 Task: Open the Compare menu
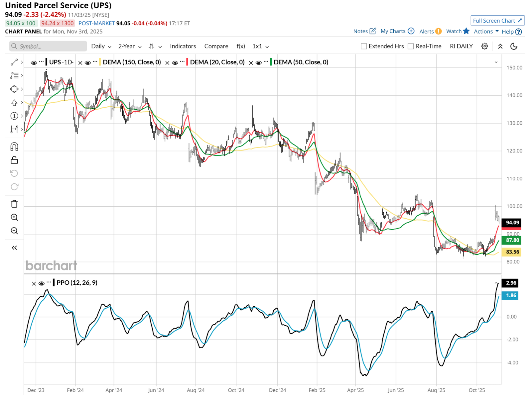click(216, 46)
